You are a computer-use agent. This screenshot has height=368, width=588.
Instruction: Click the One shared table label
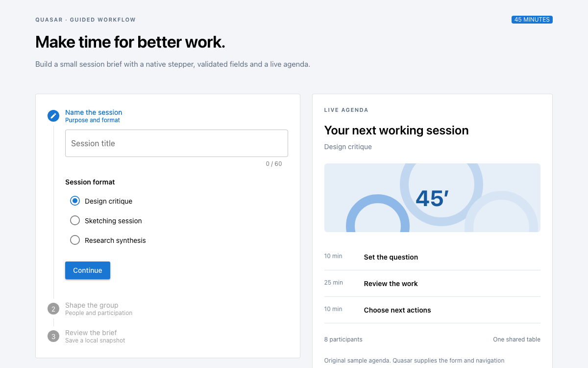(x=516, y=340)
